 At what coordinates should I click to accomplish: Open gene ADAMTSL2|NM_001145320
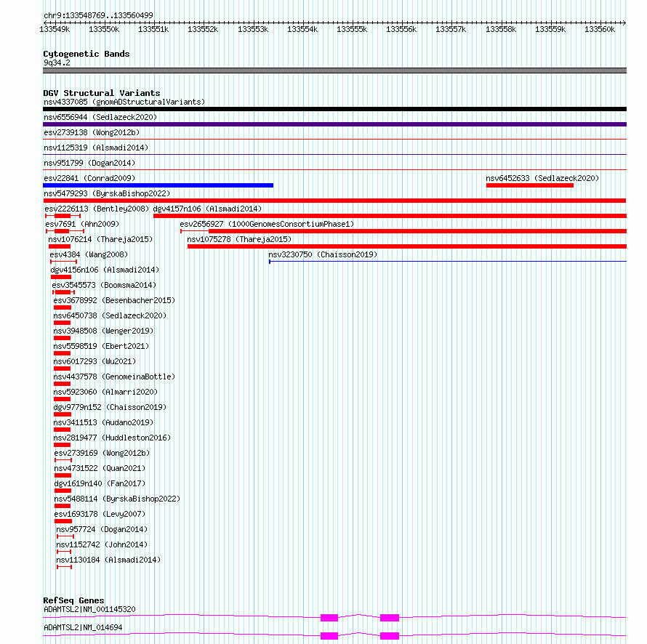[89, 609]
